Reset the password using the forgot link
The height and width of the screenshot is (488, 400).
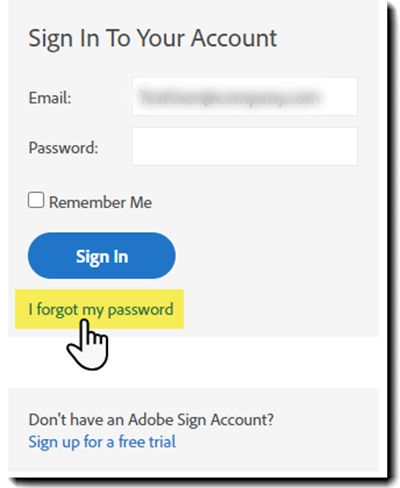pos(101,310)
